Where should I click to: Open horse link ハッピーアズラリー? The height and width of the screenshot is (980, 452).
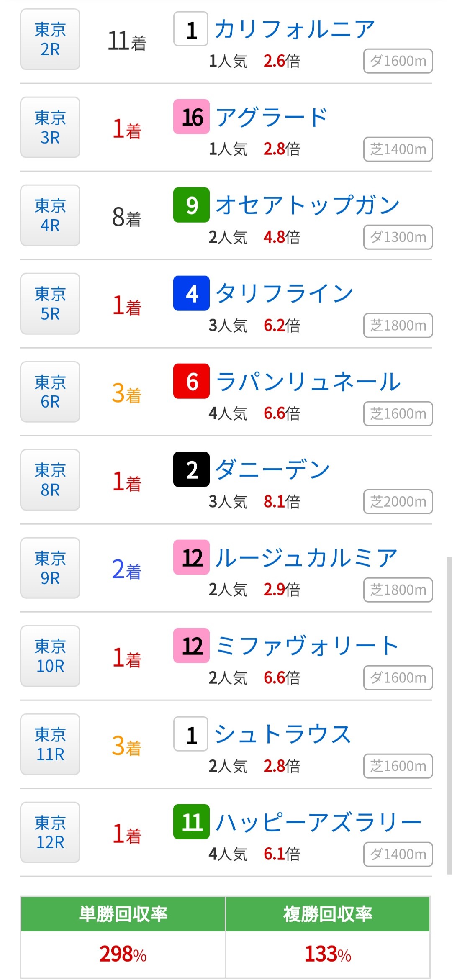[x=318, y=822]
